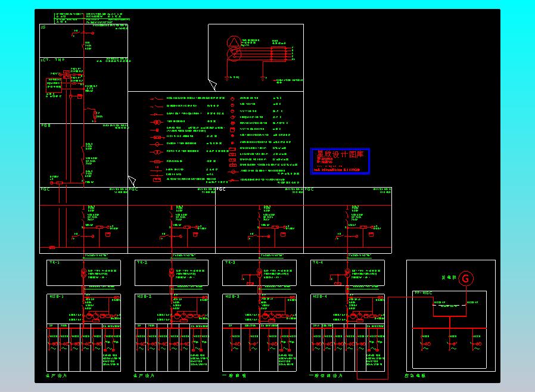The height and width of the screenshot is (392, 535).
Task: Select the transformer symbol inside TR-4 box
Action: (x=347, y=272)
